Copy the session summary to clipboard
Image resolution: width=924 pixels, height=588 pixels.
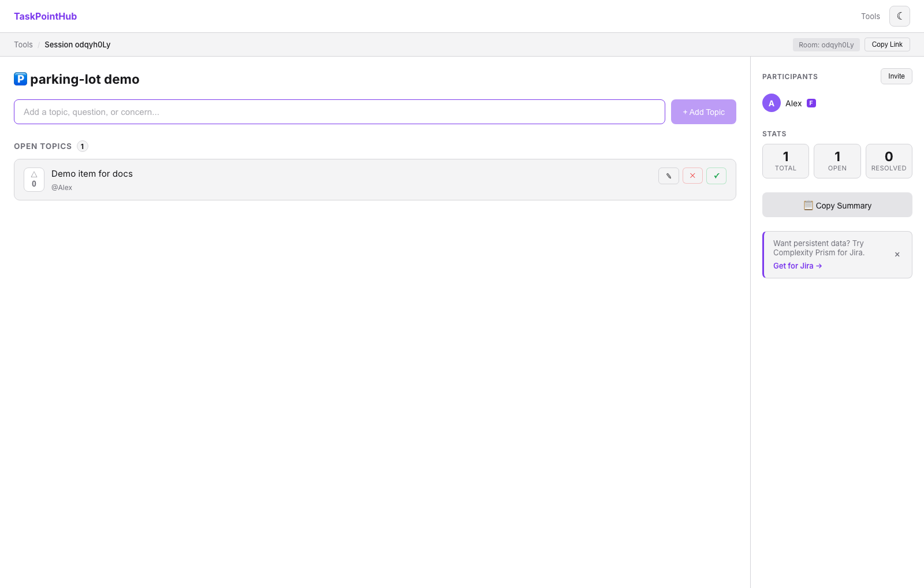tap(837, 205)
